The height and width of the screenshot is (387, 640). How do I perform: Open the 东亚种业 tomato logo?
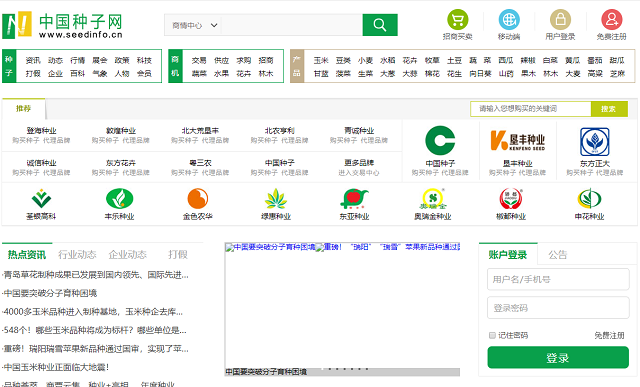[354, 198]
